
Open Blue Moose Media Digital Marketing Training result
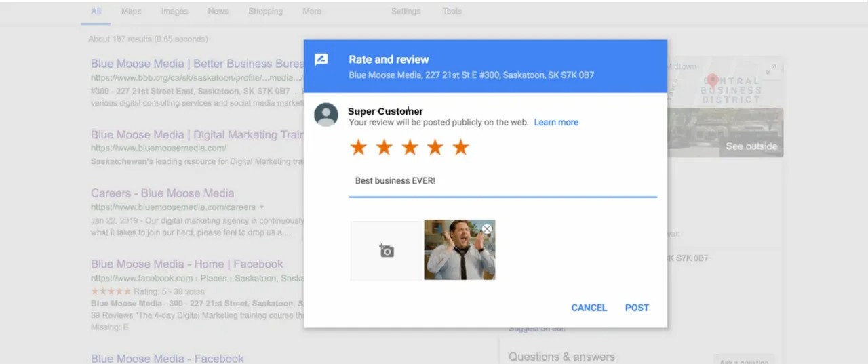[x=197, y=135]
